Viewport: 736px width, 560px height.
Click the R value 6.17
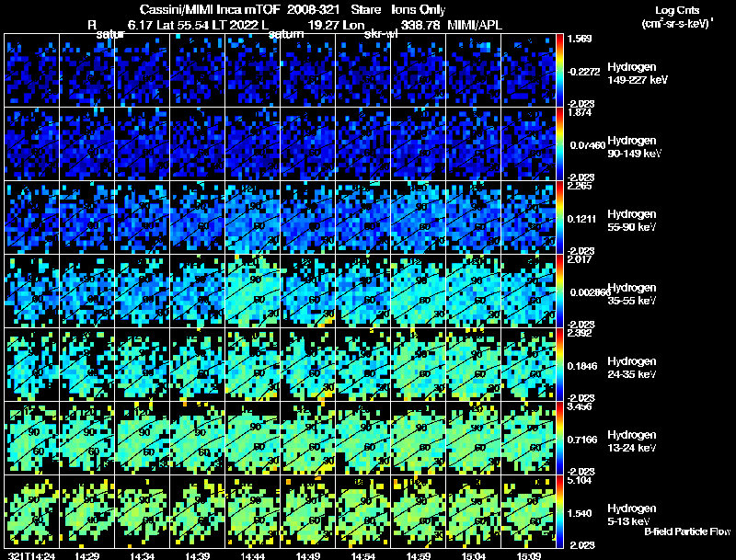pos(141,25)
